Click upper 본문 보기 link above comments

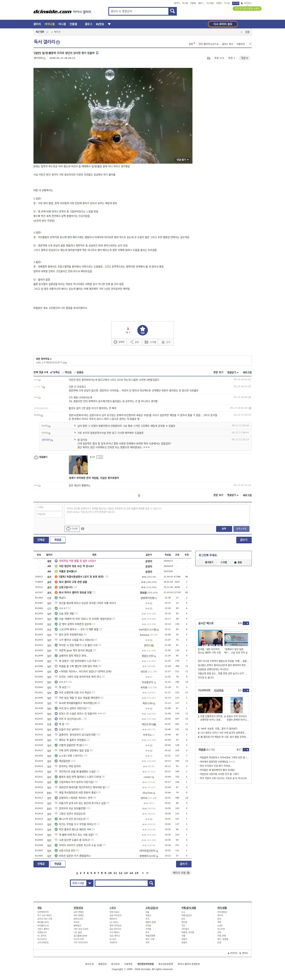click(x=218, y=372)
